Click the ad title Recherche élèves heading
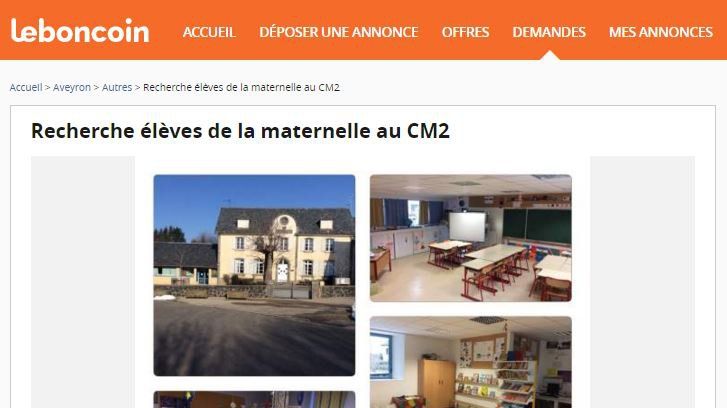727x408 pixels. (x=240, y=131)
